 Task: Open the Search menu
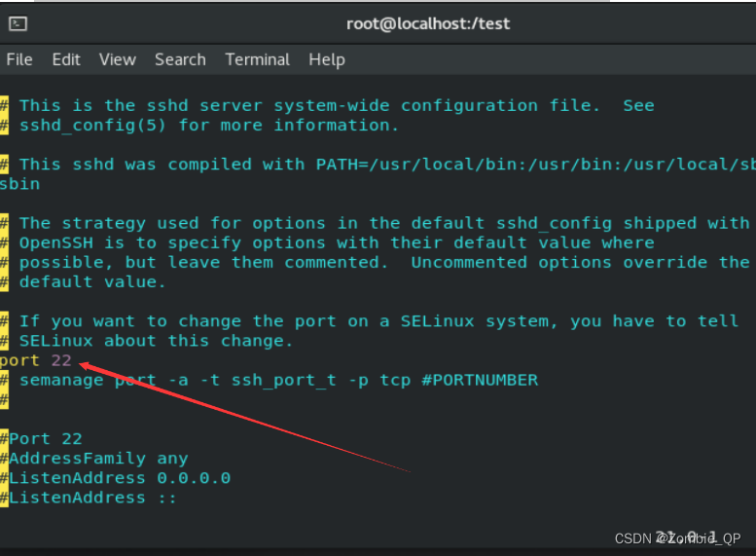coord(180,59)
